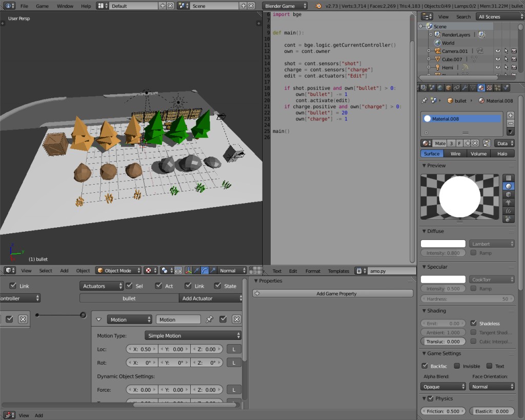Pin the Material.008 datablock with pin icon
This screenshot has height=420, width=525.
click(424, 101)
